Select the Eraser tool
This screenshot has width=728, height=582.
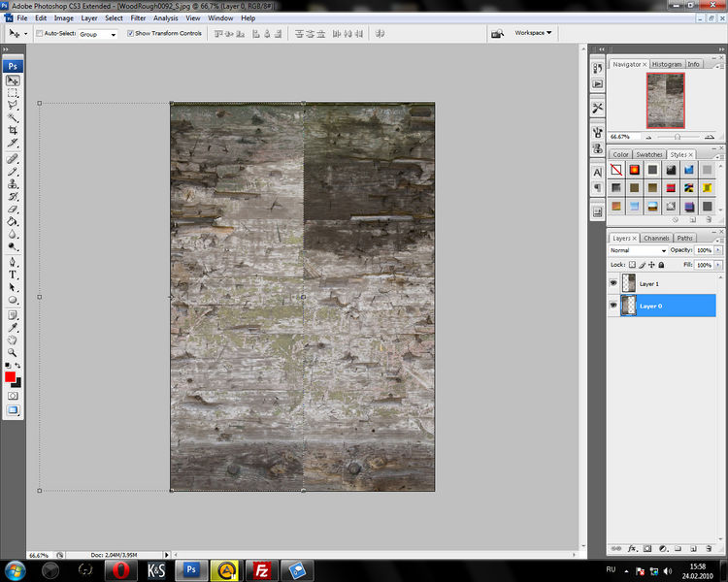13,209
